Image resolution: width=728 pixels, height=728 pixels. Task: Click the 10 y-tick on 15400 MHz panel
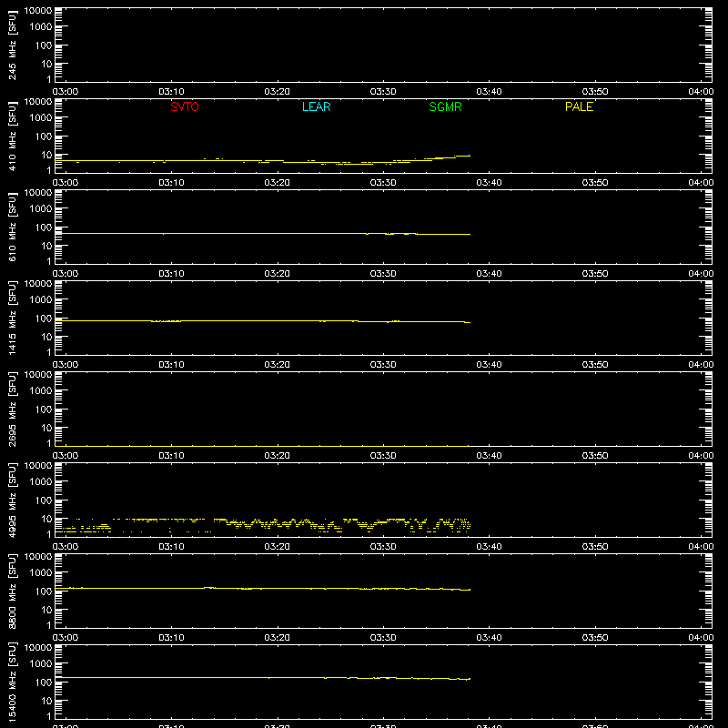[x=46, y=701]
